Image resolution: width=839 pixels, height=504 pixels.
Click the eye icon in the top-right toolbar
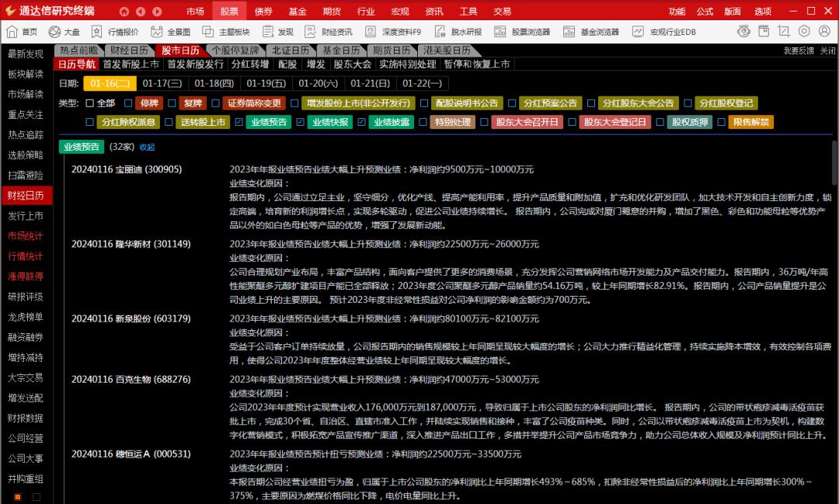743,31
